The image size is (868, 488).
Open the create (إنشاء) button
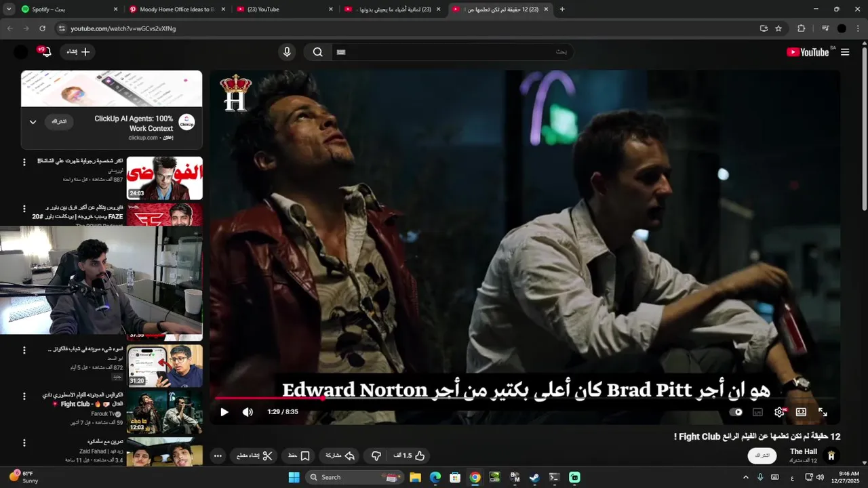pyautogui.click(x=78, y=52)
